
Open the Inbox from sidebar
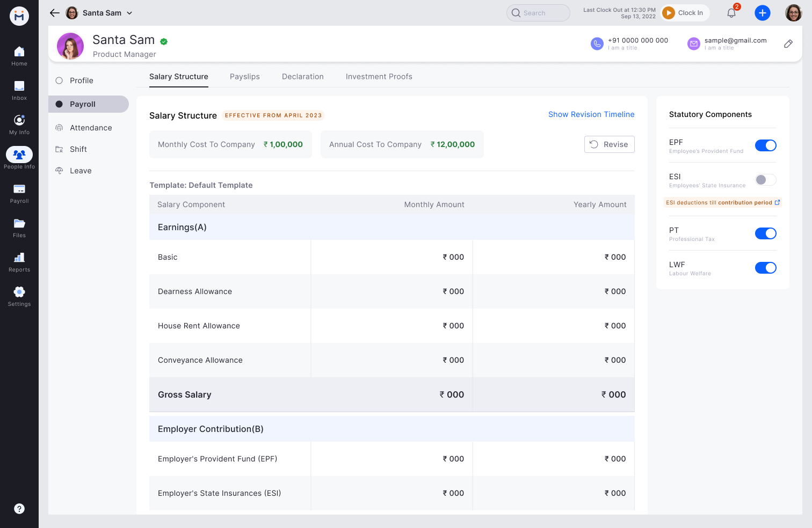click(19, 90)
